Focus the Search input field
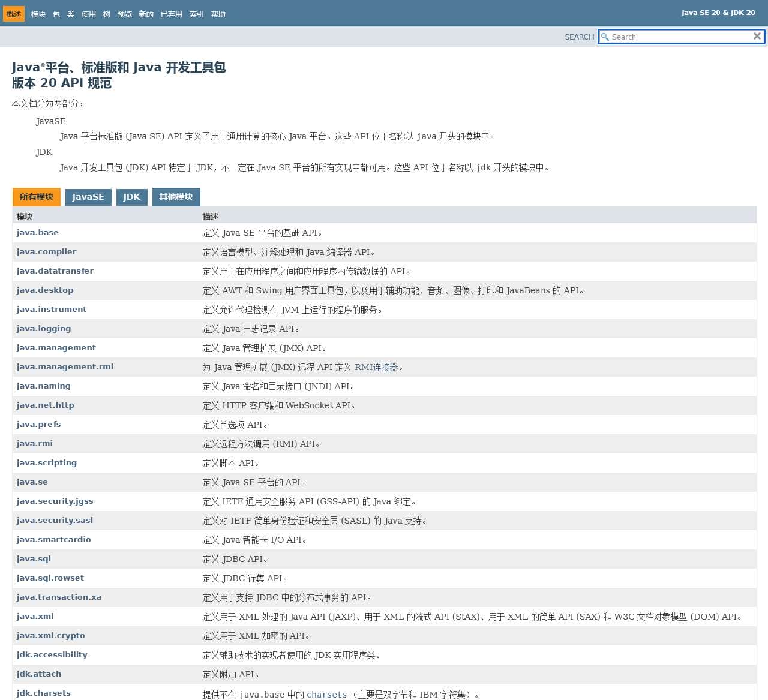Viewport: 768px width, 700px height. (682, 37)
